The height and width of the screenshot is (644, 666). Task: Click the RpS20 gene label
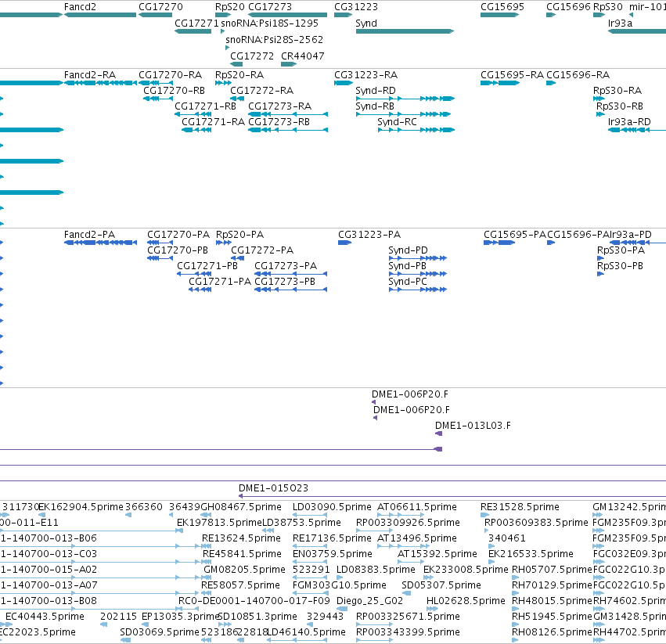point(230,7)
